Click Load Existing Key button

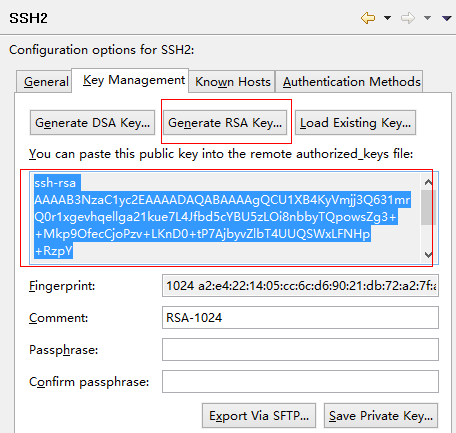click(x=355, y=123)
